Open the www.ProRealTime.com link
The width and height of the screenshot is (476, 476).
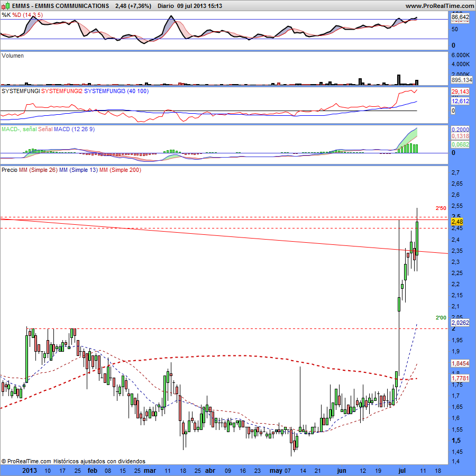pos(440,6)
